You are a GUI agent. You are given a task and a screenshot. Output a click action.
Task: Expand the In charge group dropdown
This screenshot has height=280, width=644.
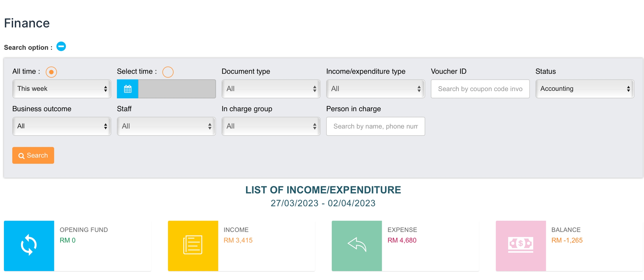(271, 126)
